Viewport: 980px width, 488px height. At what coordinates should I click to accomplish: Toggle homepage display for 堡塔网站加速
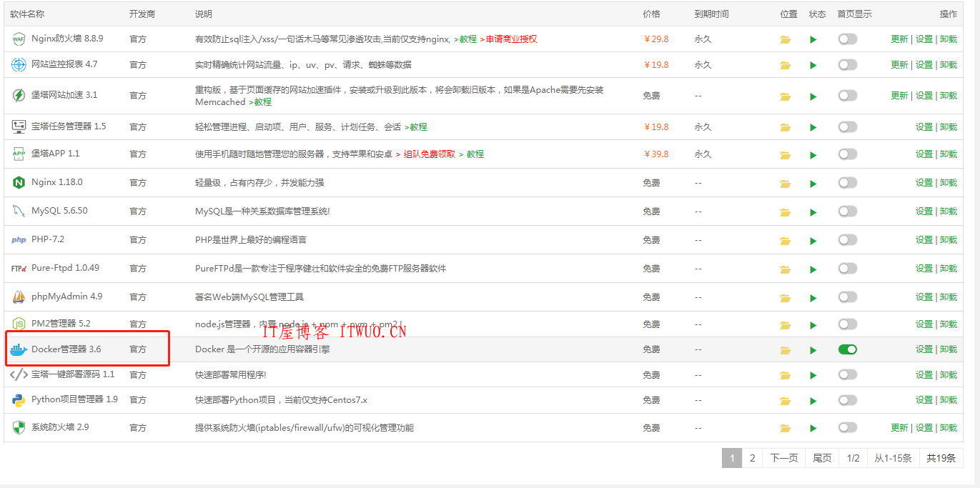click(848, 96)
